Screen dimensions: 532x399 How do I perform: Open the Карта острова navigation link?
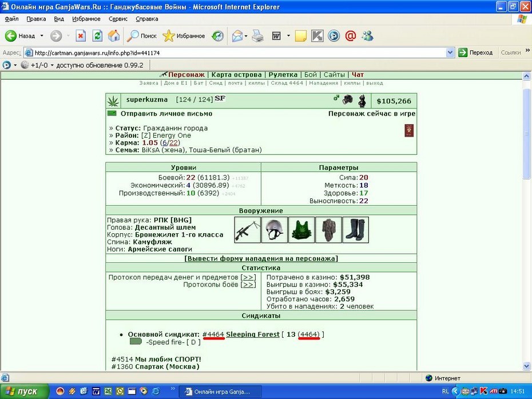click(236, 74)
